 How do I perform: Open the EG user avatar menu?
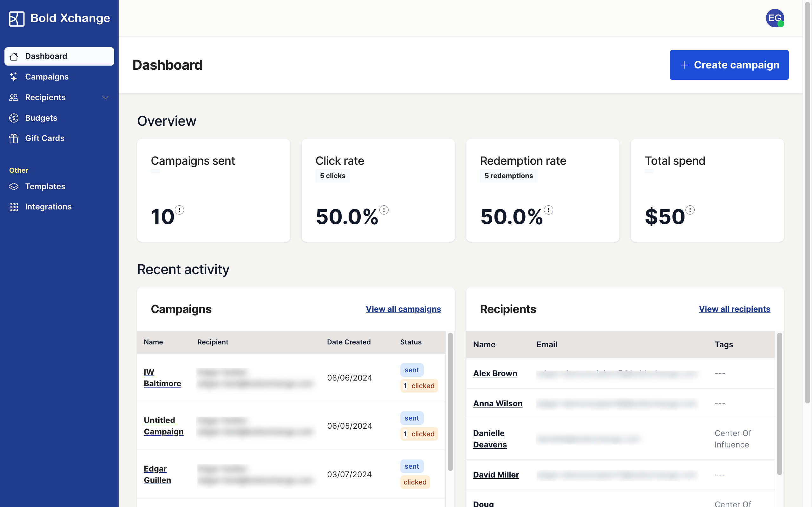tap(775, 18)
